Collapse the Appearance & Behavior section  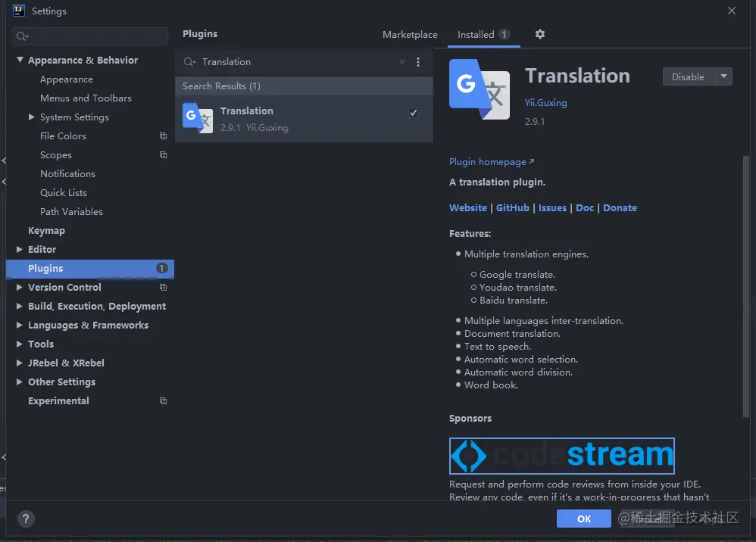pyautogui.click(x=20, y=60)
